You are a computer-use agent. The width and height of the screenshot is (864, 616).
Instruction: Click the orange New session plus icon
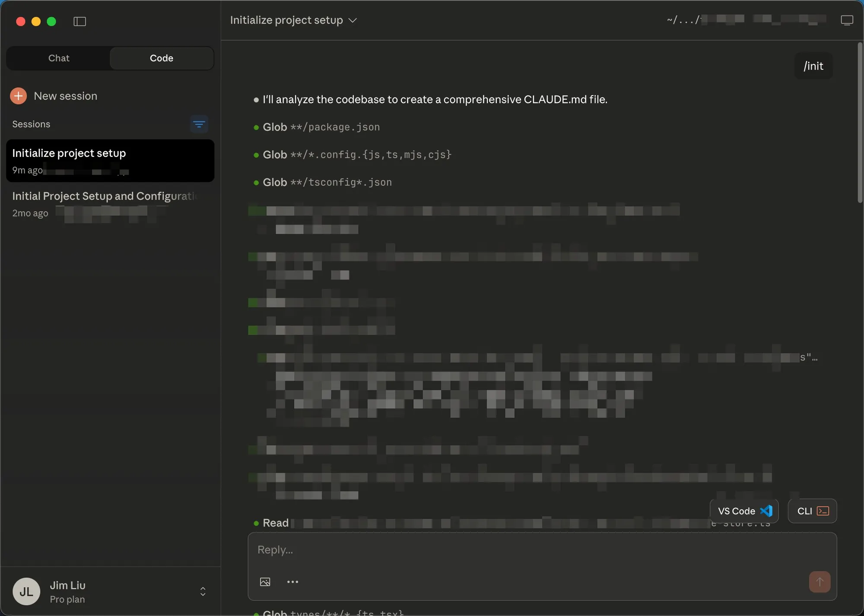point(19,96)
